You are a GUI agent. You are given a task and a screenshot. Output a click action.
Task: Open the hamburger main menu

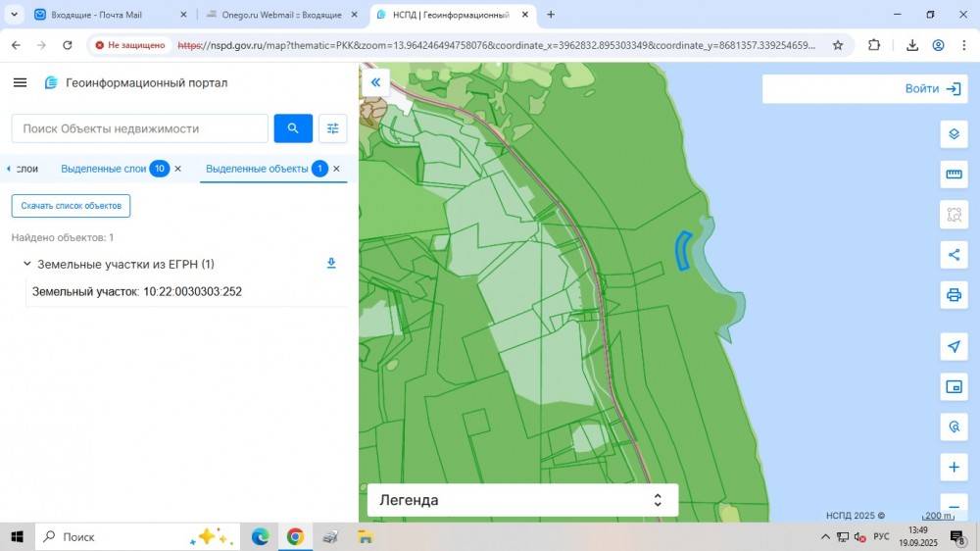[20, 83]
